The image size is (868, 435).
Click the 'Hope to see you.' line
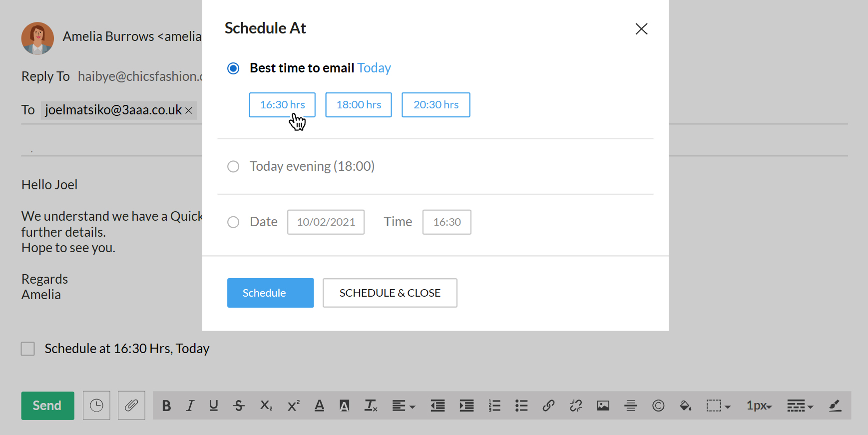(68, 248)
